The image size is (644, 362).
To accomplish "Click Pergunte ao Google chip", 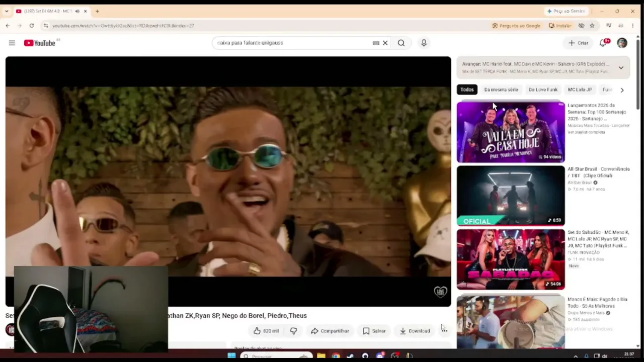I will point(516,26).
